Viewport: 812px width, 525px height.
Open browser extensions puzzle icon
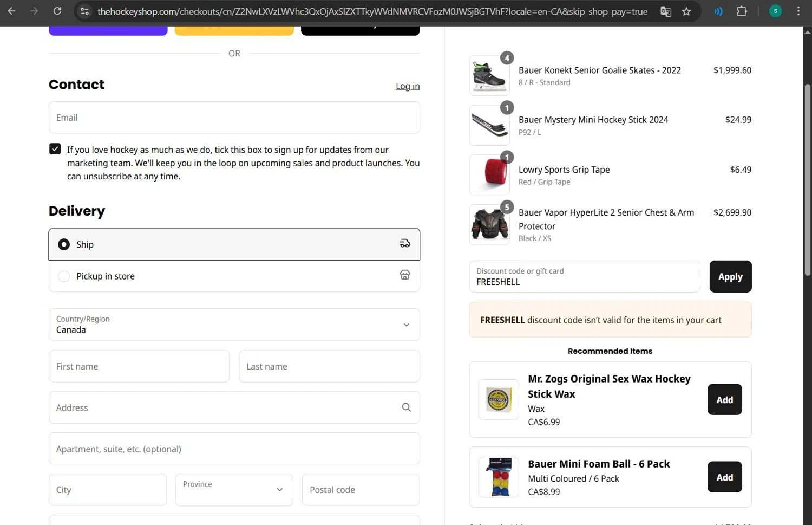point(742,11)
